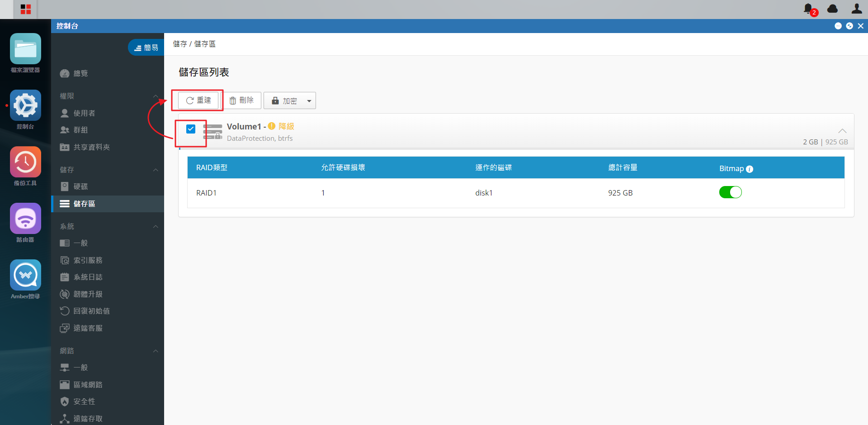Screen dimensions: 868x425
Task: Click the RAID1 cell
Action: (x=206, y=193)
